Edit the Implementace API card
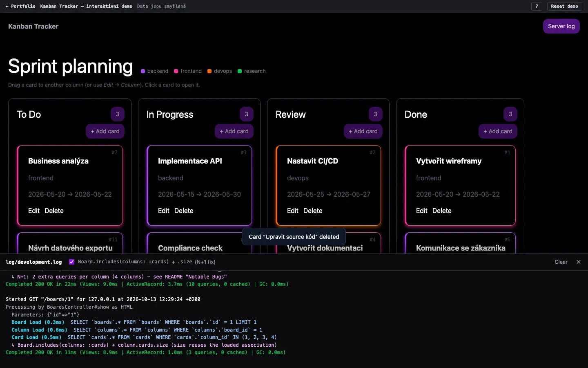This screenshot has height=368, width=588. click(164, 211)
